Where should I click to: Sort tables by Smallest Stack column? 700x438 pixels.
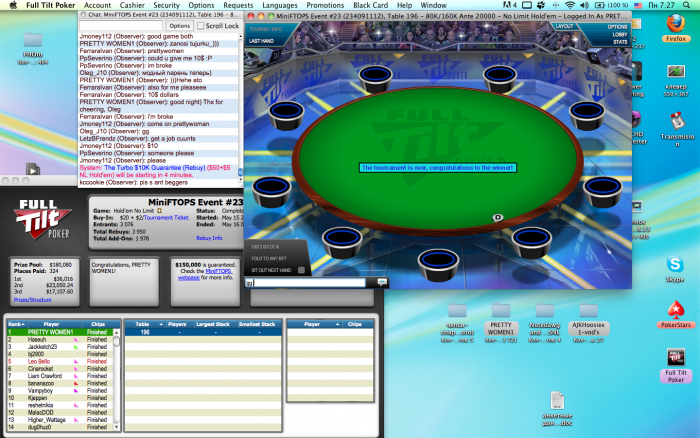click(x=257, y=324)
